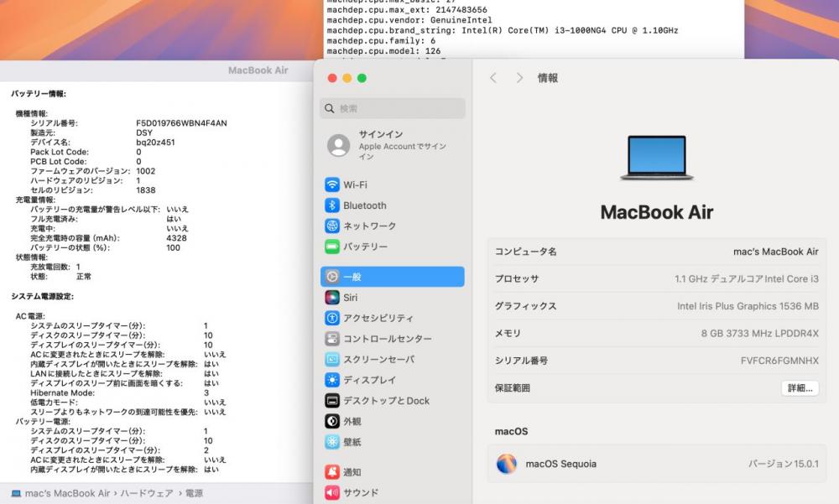839x504 pixels.
Task: Click the green zoom window button
Action: click(362, 78)
